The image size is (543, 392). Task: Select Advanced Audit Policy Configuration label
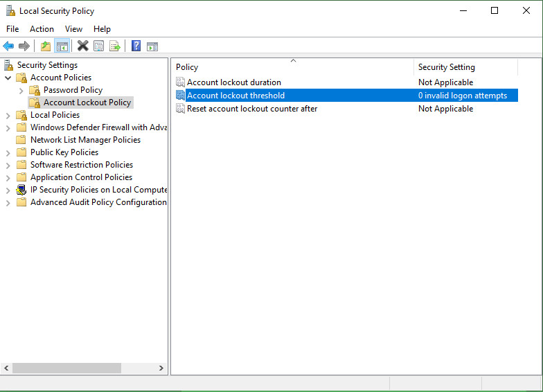tap(98, 202)
